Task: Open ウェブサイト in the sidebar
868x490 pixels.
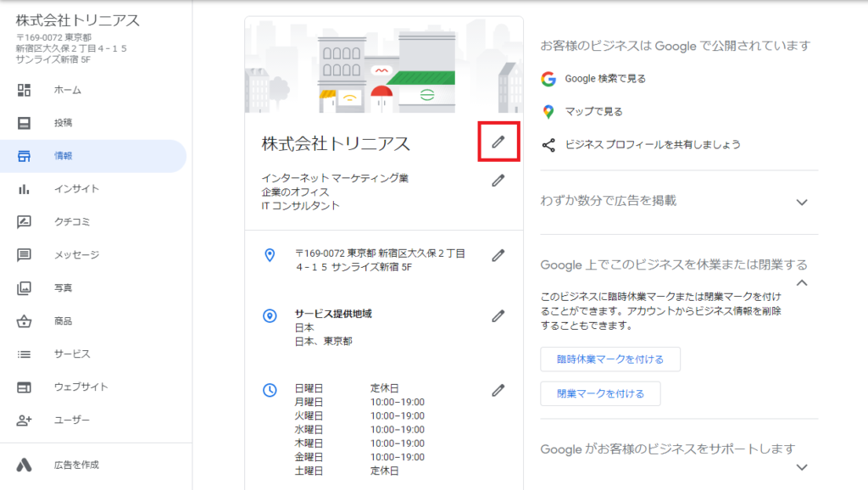Action: tap(93, 387)
